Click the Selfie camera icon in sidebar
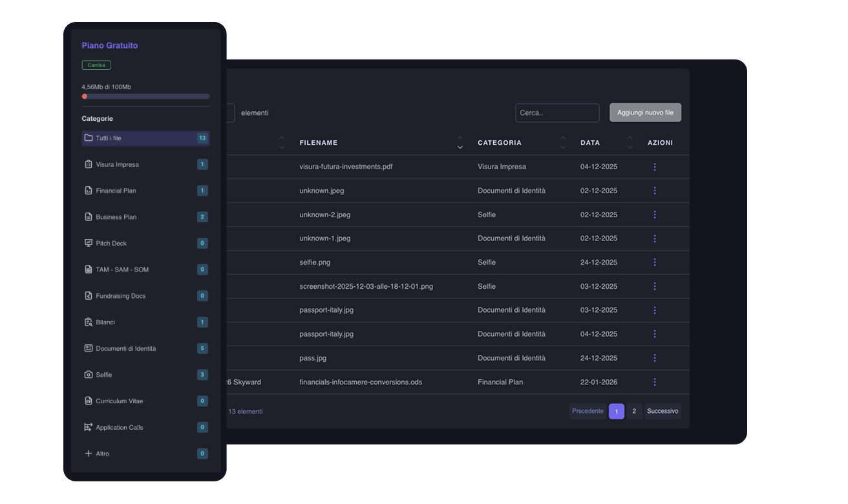The image size is (848, 504). [x=89, y=375]
